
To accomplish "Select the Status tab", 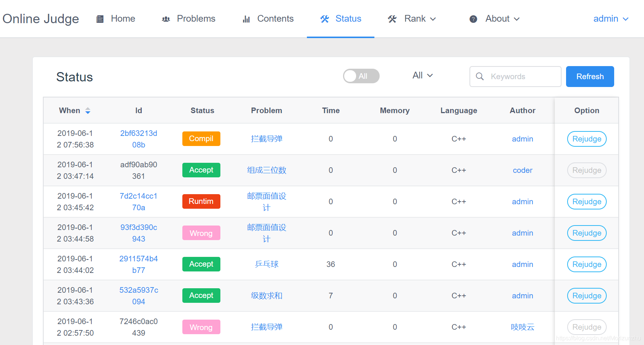I will tap(341, 19).
